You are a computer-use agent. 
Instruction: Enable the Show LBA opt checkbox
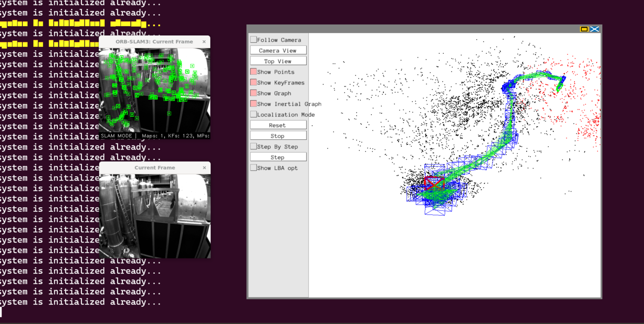point(254,168)
